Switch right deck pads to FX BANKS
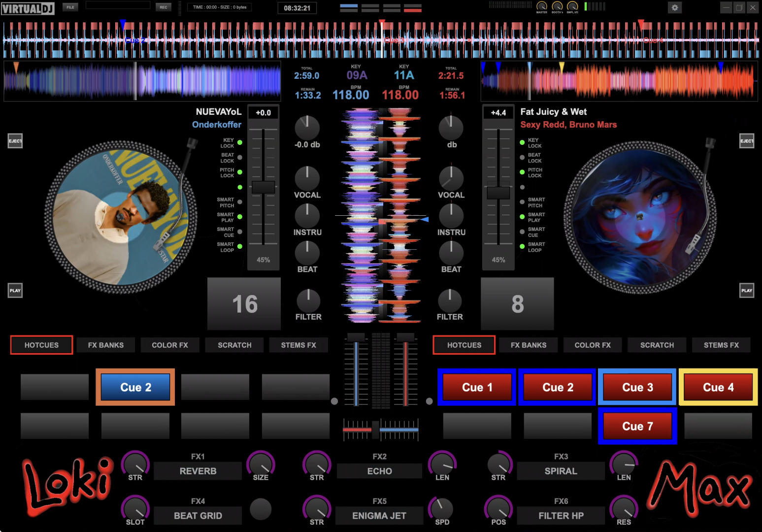This screenshot has width=762, height=532. (529, 345)
